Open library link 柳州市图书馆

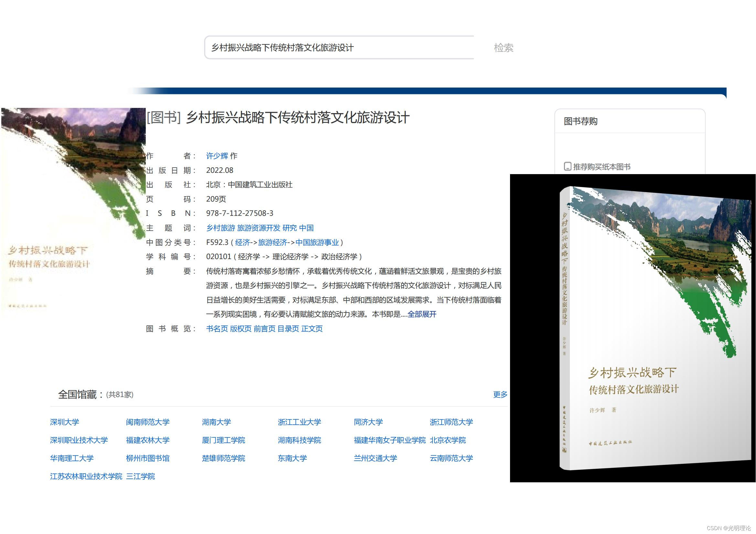click(x=148, y=458)
